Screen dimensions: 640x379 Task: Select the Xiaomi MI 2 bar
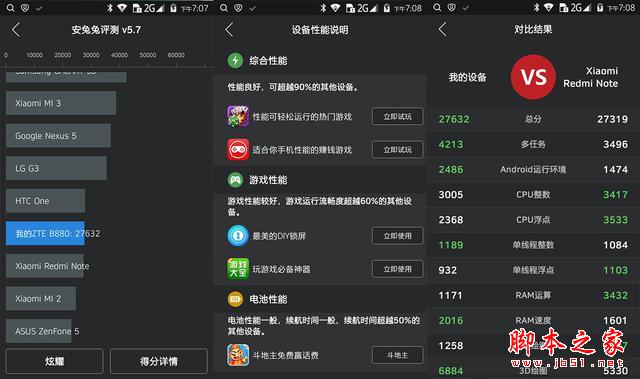click(x=41, y=299)
